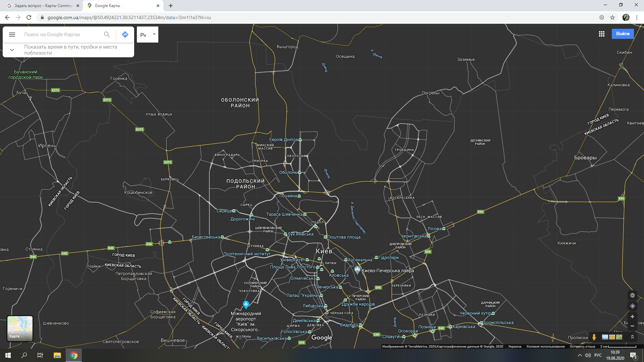The width and height of the screenshot is (644, 362).
Task: Click the 'Войти' sign-in button
Action: [623, 34]
